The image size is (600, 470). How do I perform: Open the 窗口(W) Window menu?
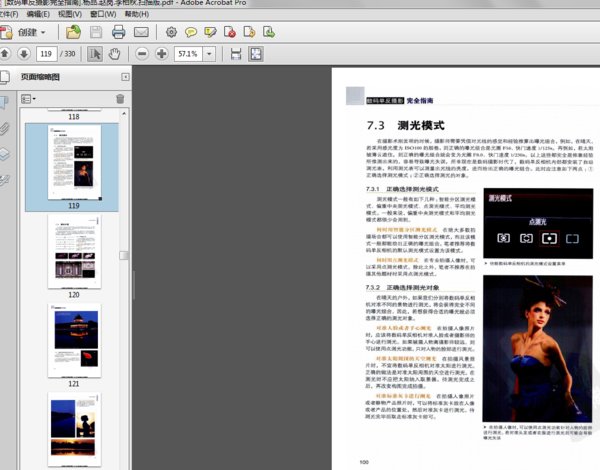coord(101,15)
